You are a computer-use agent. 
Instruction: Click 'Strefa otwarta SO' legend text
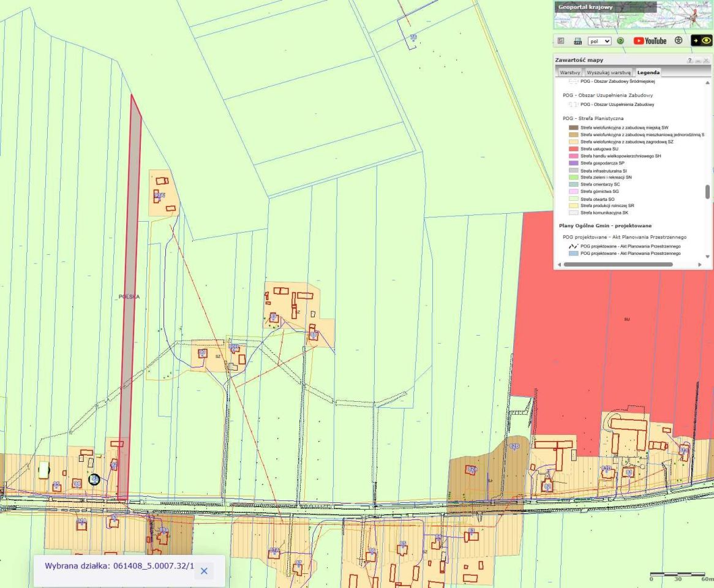pos(597,199)
